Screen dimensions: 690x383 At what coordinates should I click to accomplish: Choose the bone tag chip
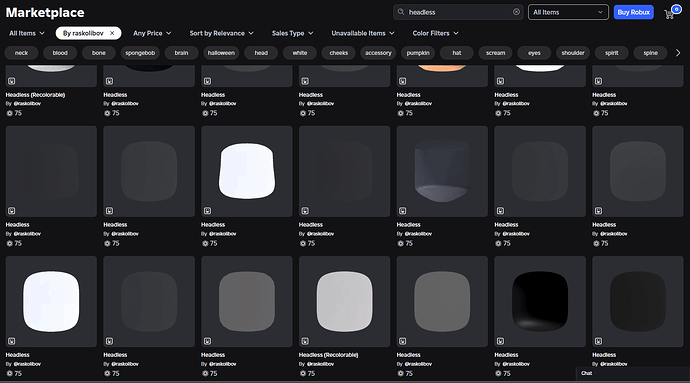[99, 53]
